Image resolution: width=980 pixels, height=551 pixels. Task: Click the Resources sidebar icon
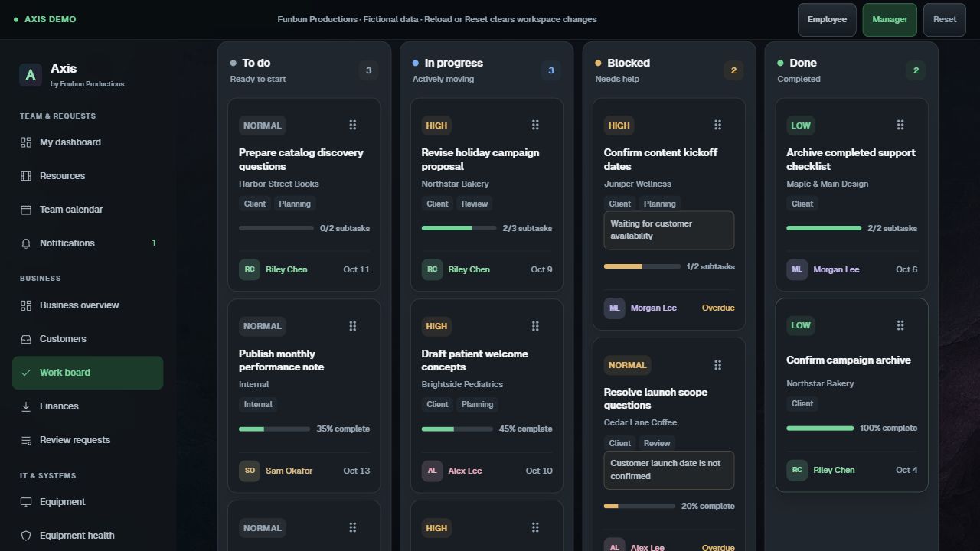pyautogui.click(x=26, y=176)
